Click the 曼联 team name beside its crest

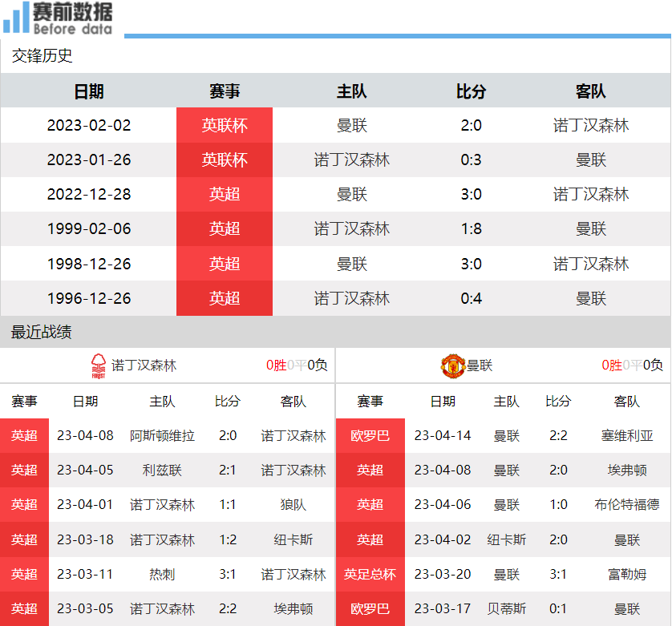[x=480, y=366]
